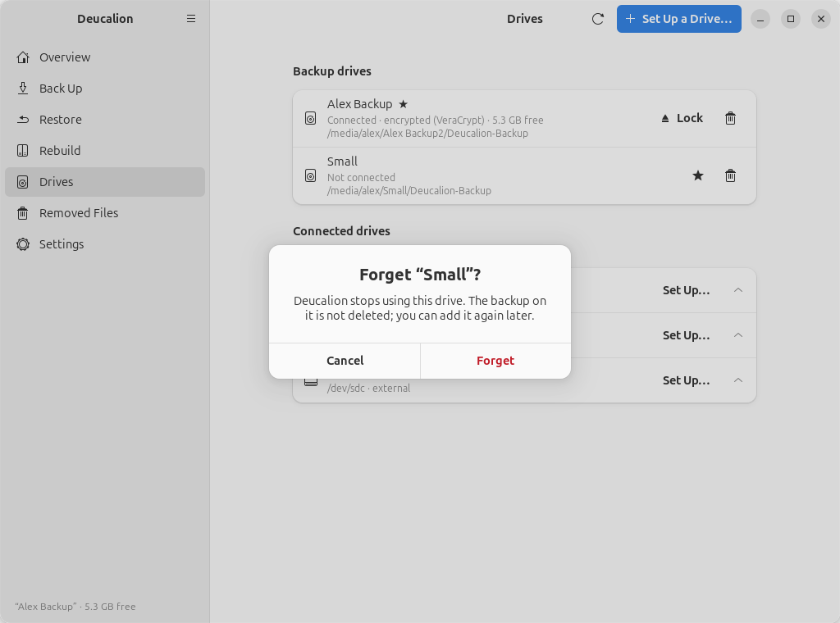Click the "/dev/sdc · external" label
This screenshot has width=840, height=623.
368,388
